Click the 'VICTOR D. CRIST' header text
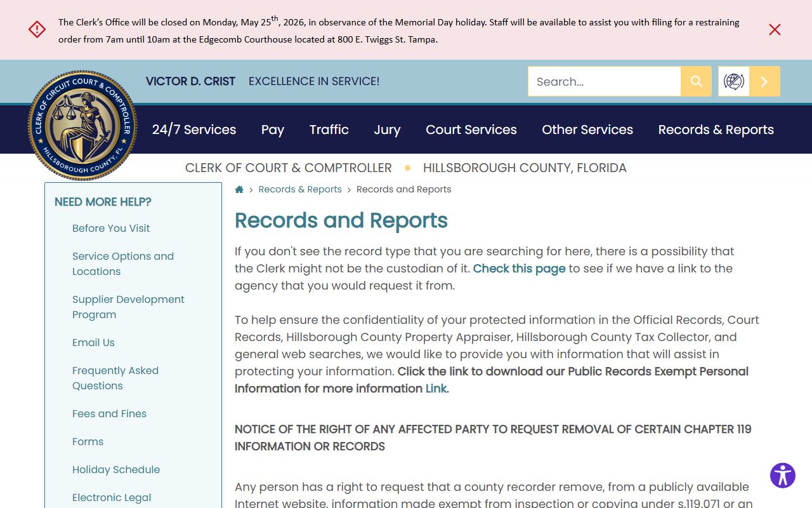The width and height of the screenshot is (812, 508). pyautogui.click(x=190, y=81)
